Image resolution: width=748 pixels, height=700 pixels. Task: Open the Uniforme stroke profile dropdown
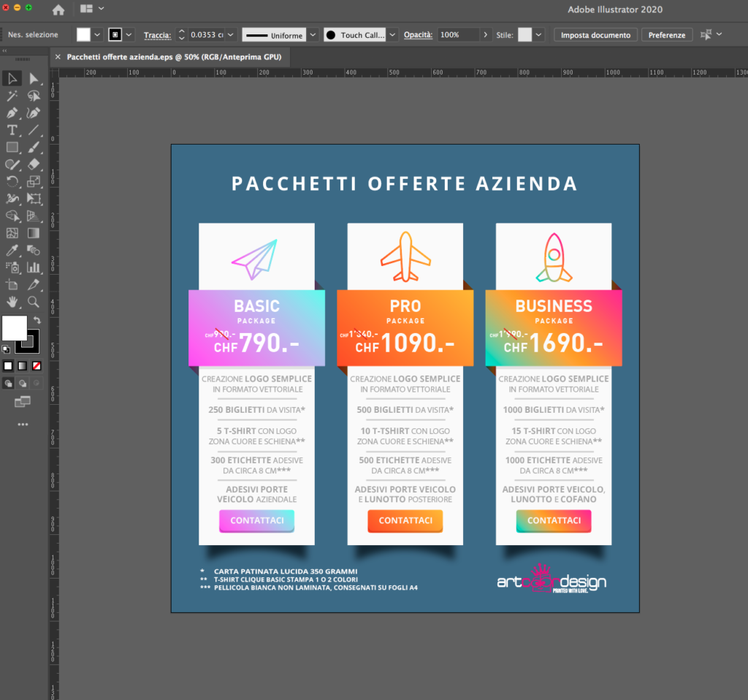313,35
